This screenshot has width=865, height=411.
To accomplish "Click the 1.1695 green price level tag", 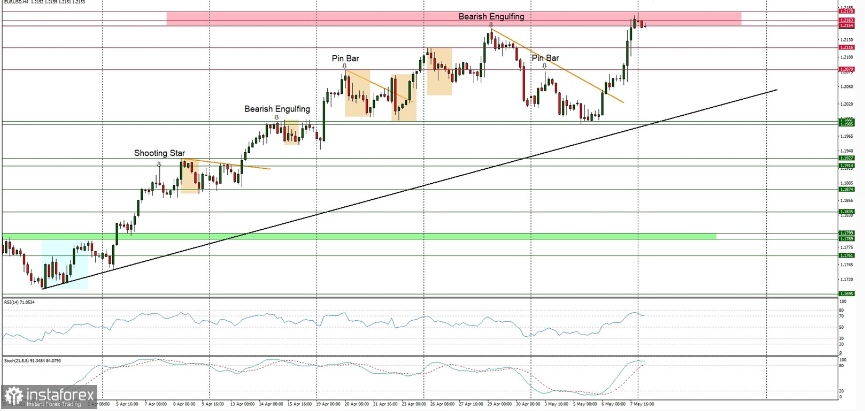I will pos(846,293).
